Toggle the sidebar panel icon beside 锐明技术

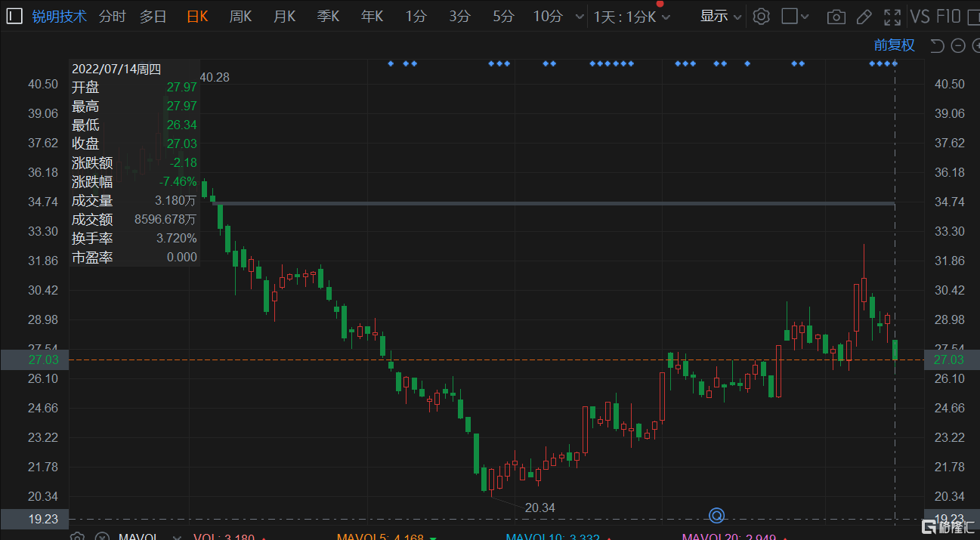(14, 16)
